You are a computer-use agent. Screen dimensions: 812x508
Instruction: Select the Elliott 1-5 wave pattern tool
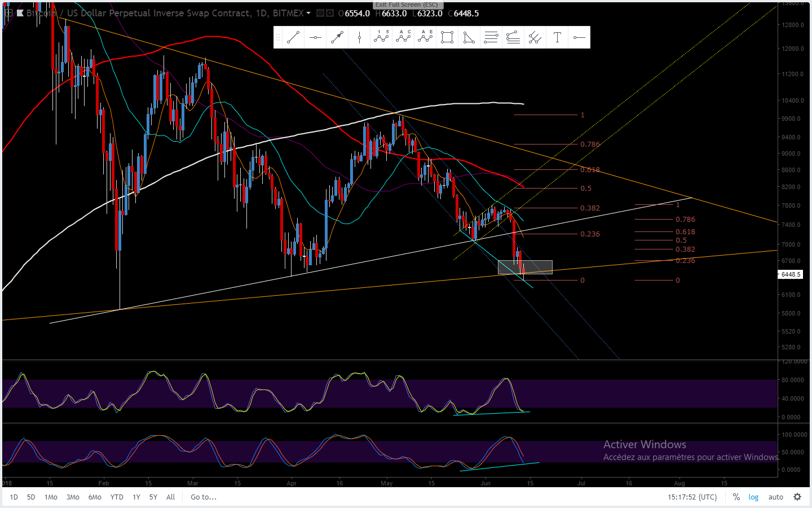381,38
